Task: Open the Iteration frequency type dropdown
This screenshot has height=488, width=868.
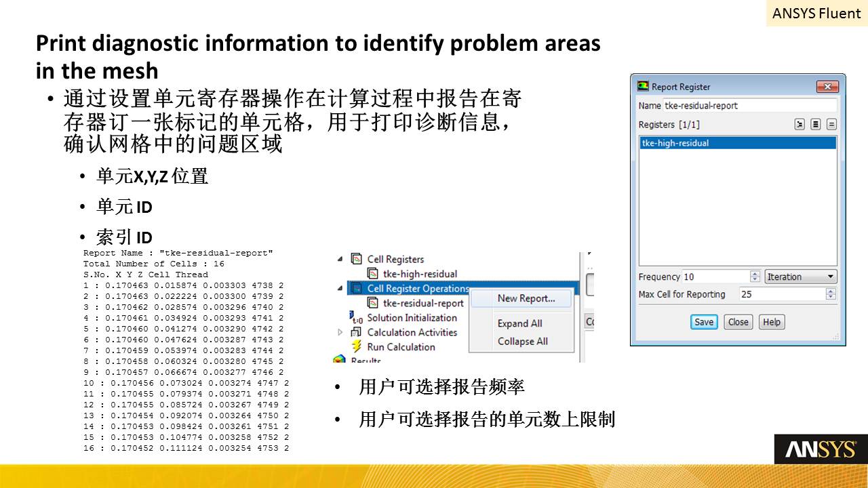Action: coord(801,277)
